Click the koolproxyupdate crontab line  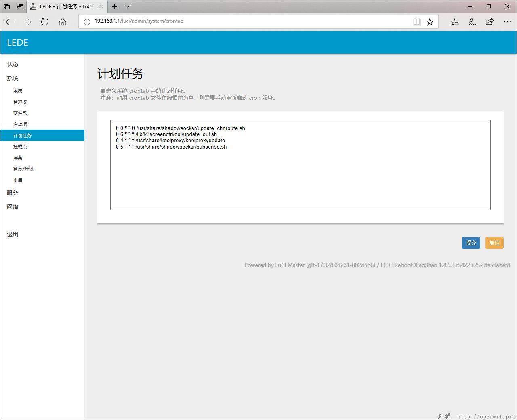(x=170, y=141)
